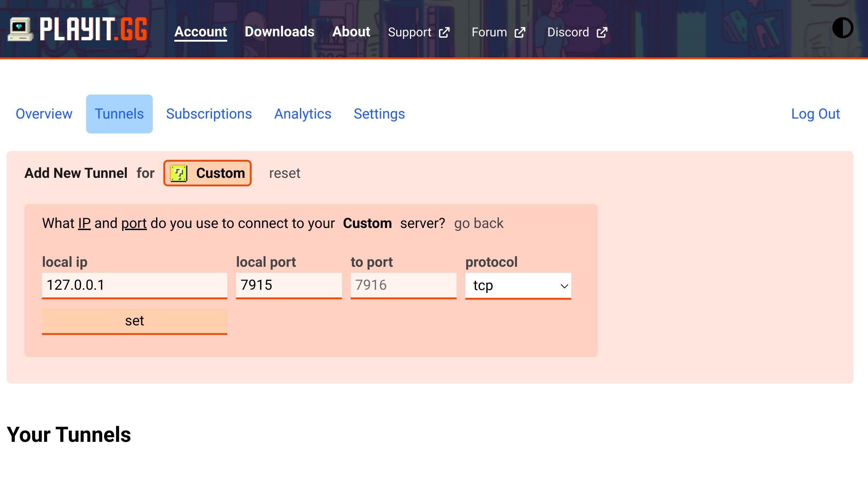Click the protocol dropdown chevron arrow
This screenshot has width=868, height=487.
click(x=564, y=286)
